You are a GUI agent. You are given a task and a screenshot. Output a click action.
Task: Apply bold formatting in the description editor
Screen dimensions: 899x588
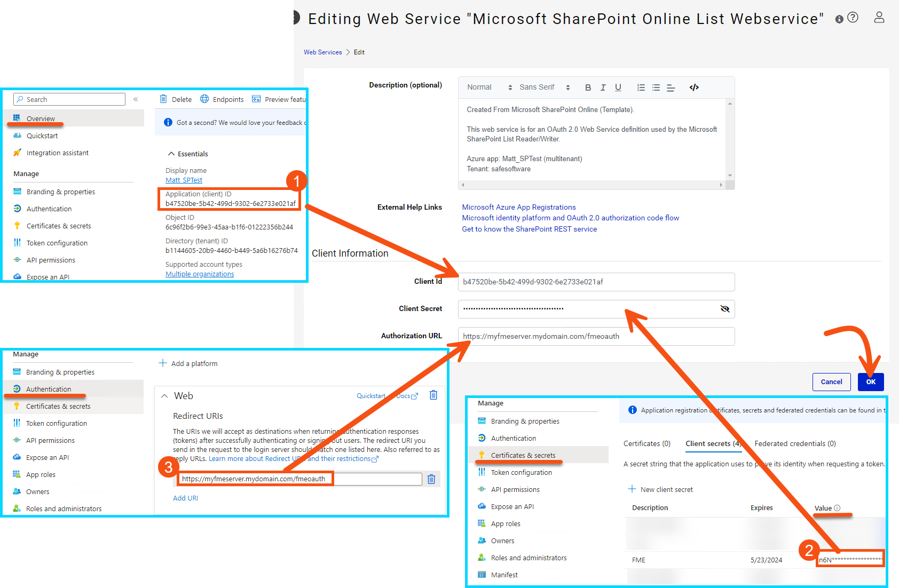pyautogui.click(x=588, y=87)
